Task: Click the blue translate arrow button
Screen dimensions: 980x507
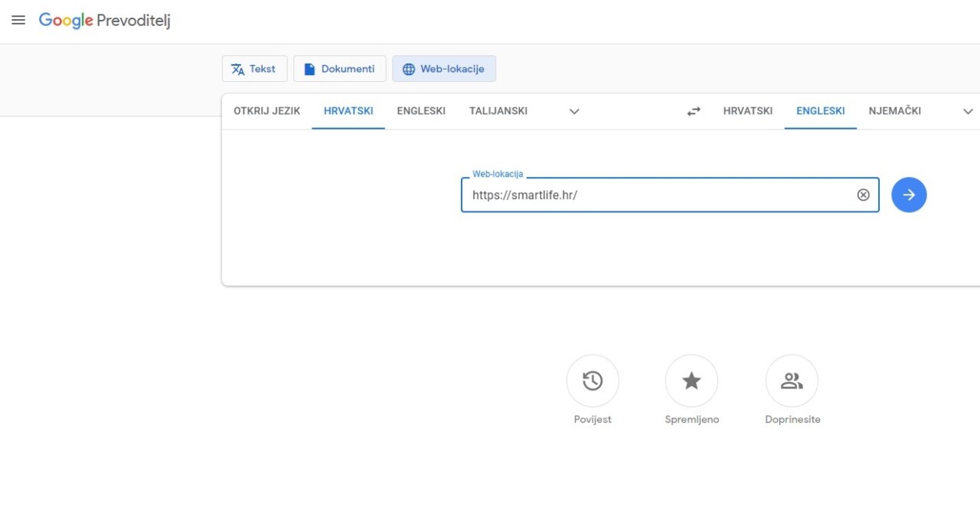Action: [909, 195]
